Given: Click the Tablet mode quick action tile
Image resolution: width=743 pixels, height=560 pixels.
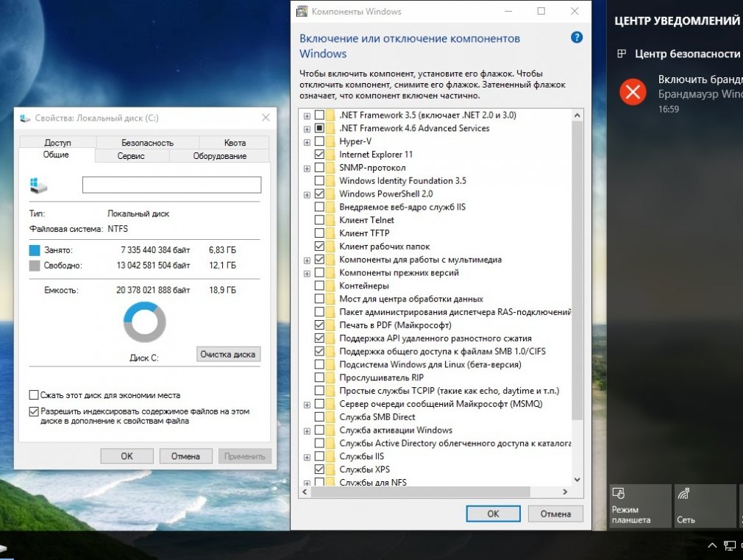Looking at the screenshot, I should tap(640, 506).
